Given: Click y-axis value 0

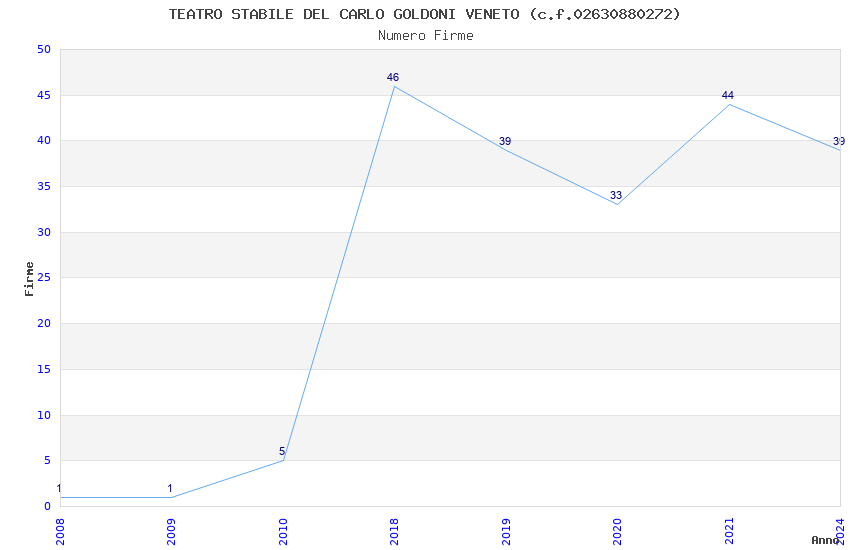Looking at the screenshot, I should [x=48, y=506].
